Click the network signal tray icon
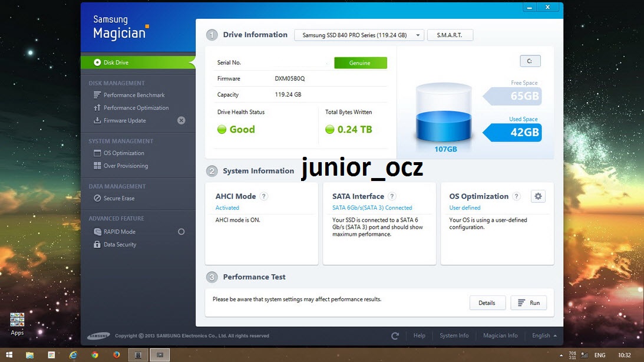 (584, 356)
